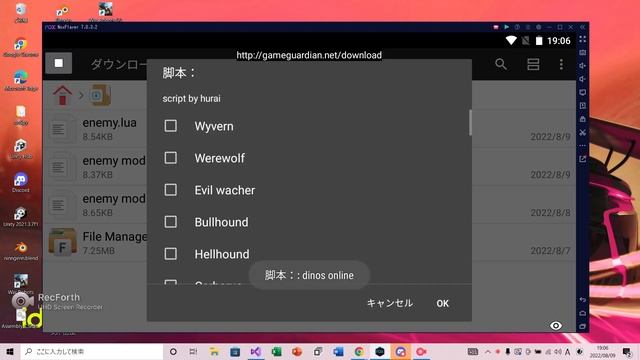Dismiss the dialog with キャンセル
640x360 pixels.
click(389, 303)
